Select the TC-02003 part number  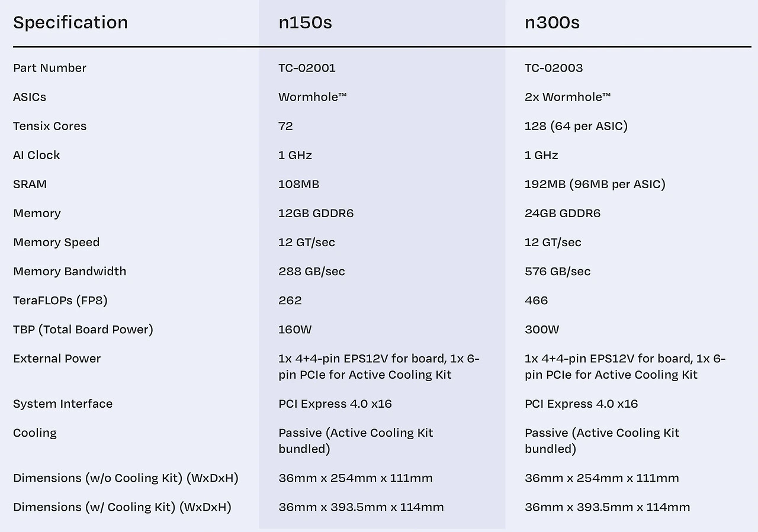[554, 68]
